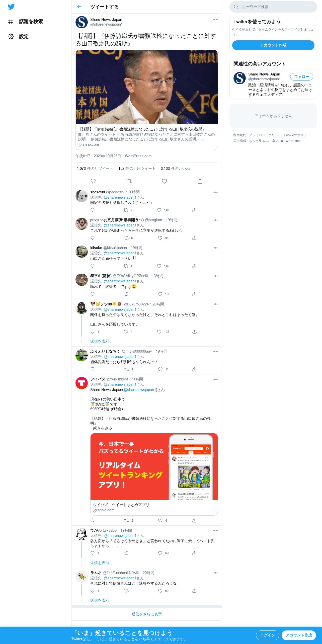
Task: Go back using the arrow icon
Action: tap(79, 7)
